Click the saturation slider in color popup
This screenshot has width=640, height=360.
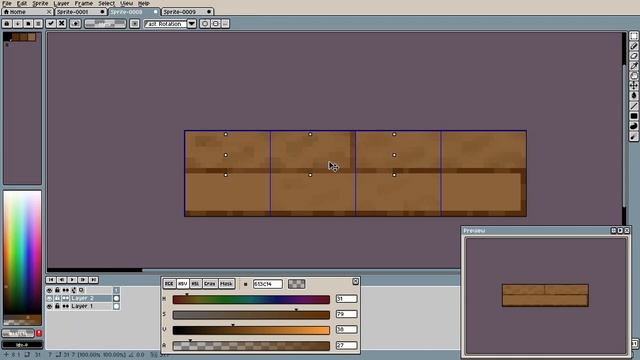(x=251, y=315)
